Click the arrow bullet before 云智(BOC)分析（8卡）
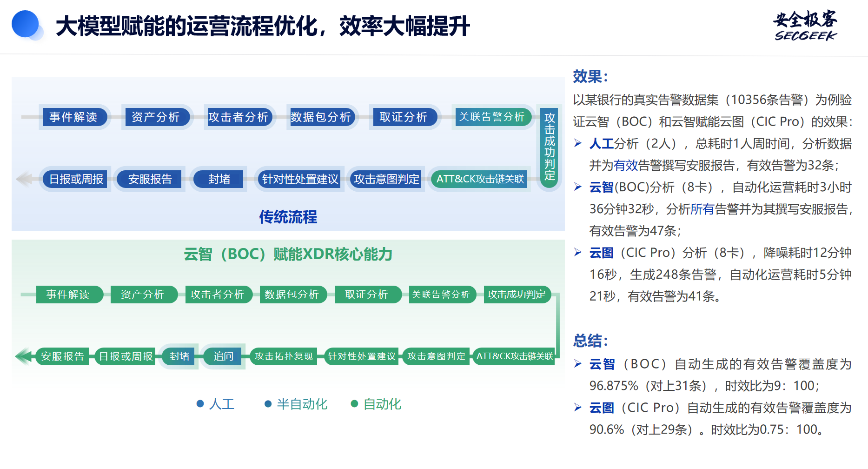The width and height of the screenshot is (868, 469). click(x=578, y=187)
